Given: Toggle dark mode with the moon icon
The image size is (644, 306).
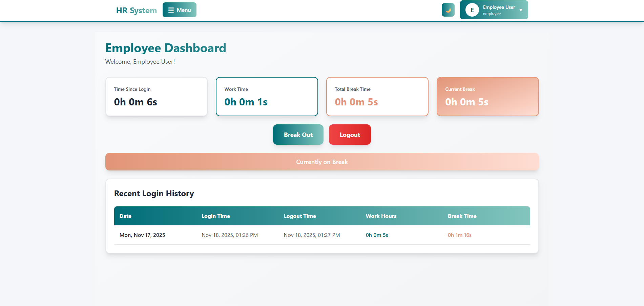Looking at the screenshot, I should pyautogui.click(x=448, y=10).
